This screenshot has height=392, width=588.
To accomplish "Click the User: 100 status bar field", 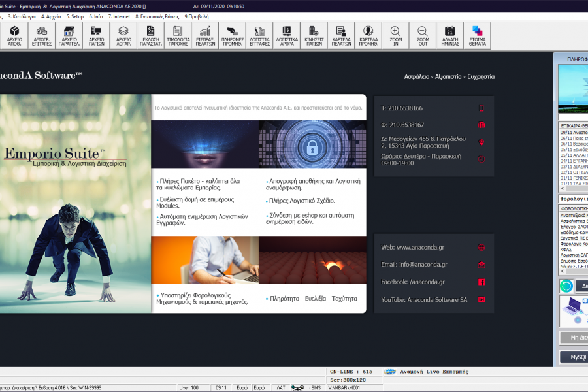I will (193, 388).
